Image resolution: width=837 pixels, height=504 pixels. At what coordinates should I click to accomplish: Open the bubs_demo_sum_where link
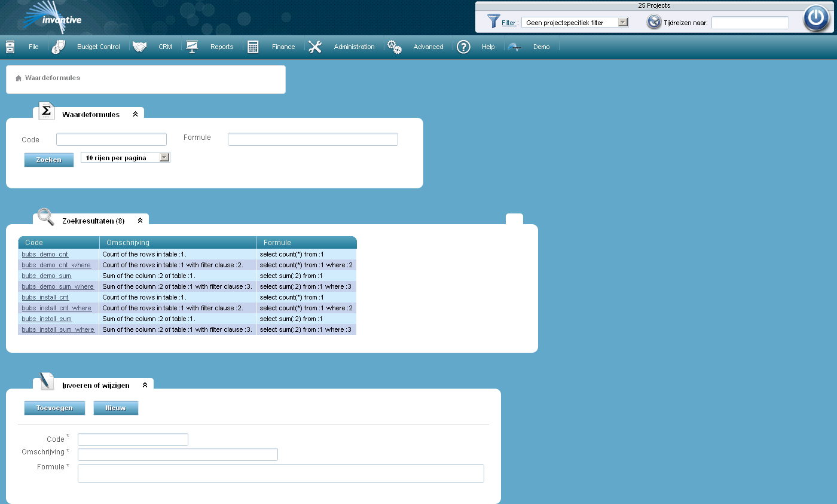(x=58, y=286)
